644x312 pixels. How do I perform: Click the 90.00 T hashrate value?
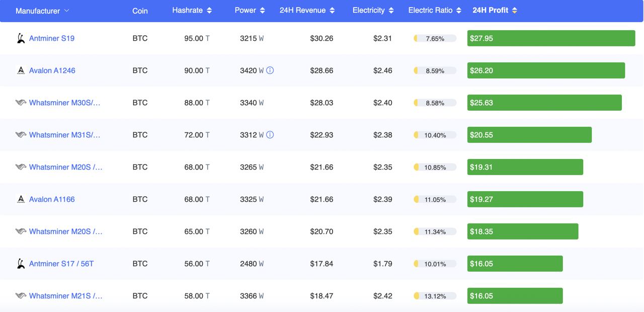click(x=197, y=70)
